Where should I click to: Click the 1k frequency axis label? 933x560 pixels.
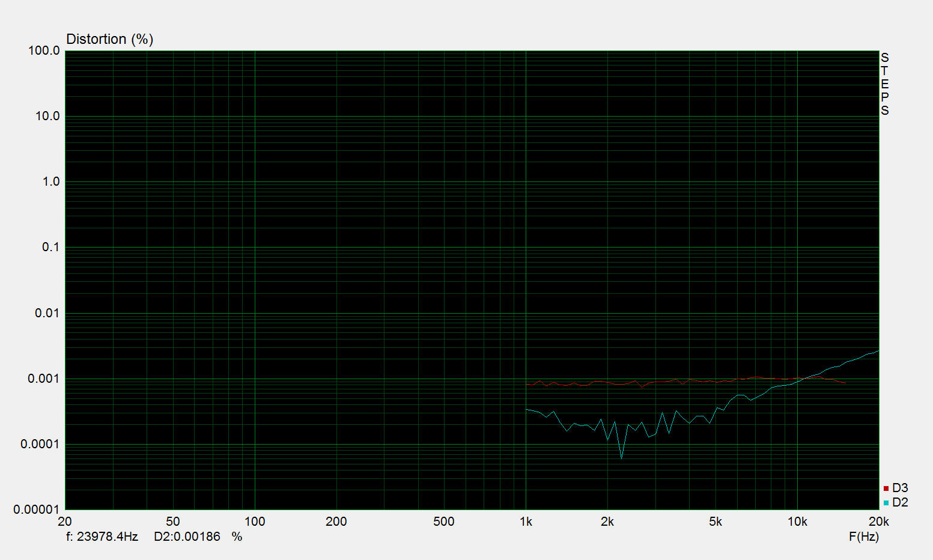(x=526, y=522)
